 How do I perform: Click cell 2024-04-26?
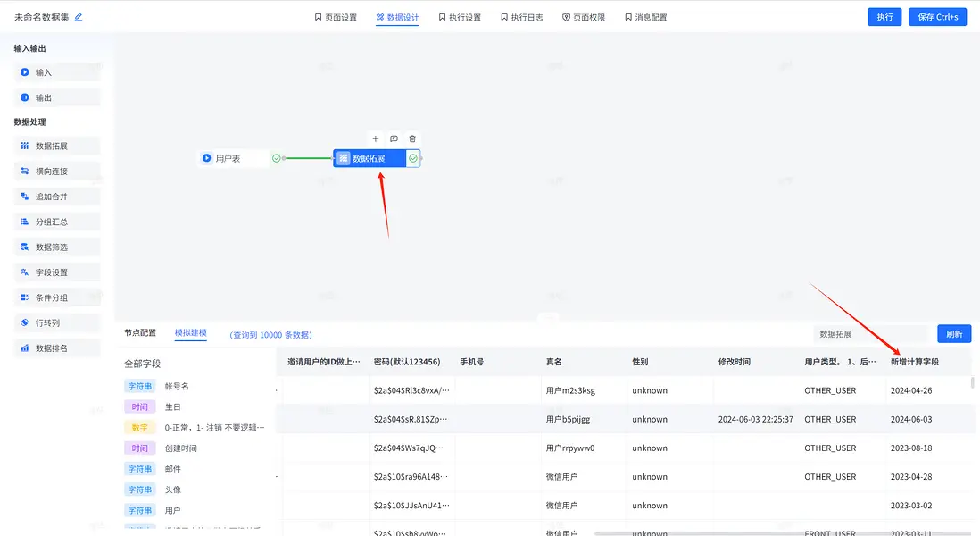point(910,390)
